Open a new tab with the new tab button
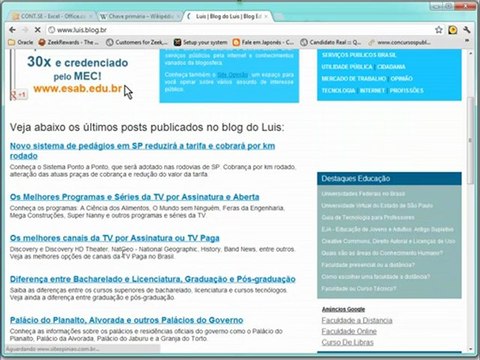Image resolution: width=480 pixels, height=360 pixels. click(279, 16)
